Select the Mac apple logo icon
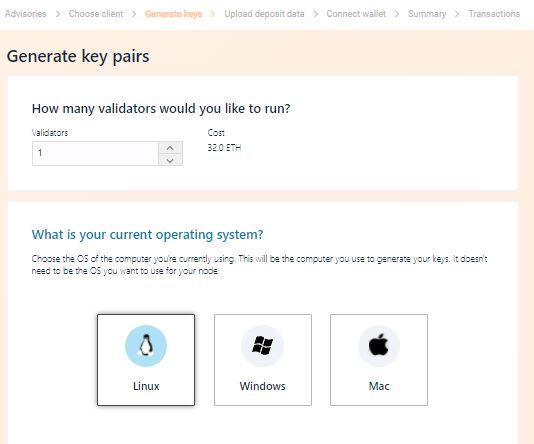Image resolution: width=534 pixels, height=444 pixels. click(379, 346)
